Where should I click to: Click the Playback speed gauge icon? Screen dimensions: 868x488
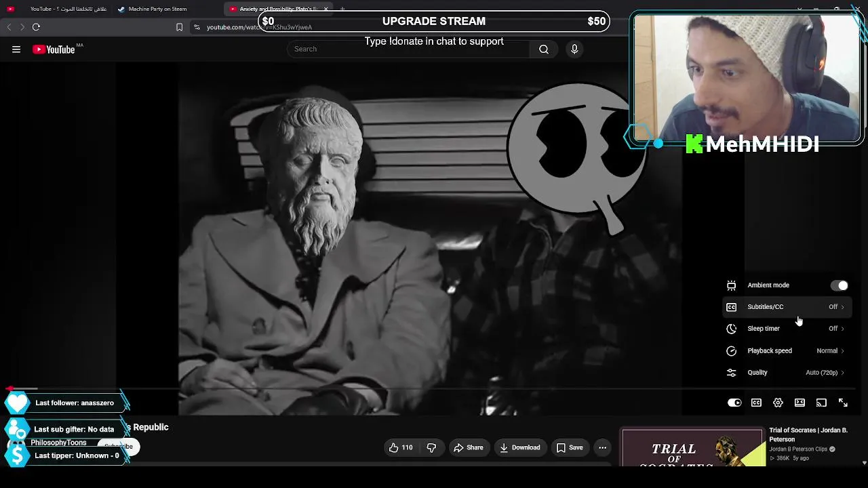731,351
